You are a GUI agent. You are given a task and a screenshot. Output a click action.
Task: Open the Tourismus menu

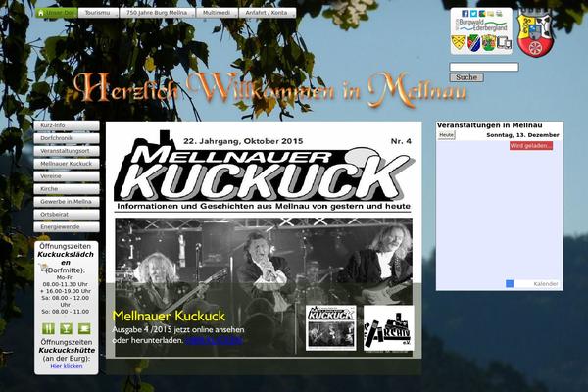[98, 13]
